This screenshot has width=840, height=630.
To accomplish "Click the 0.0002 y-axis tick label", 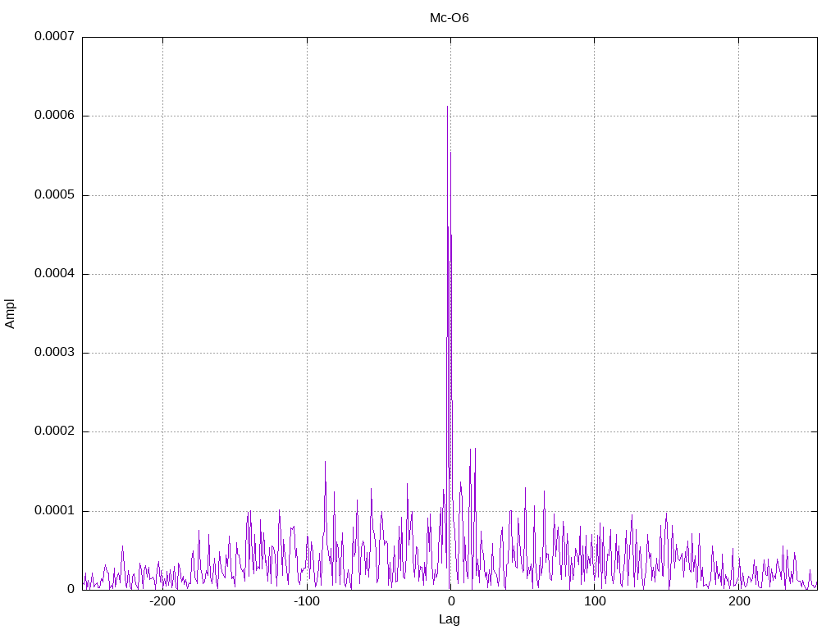I will click(x=54, y=431).
